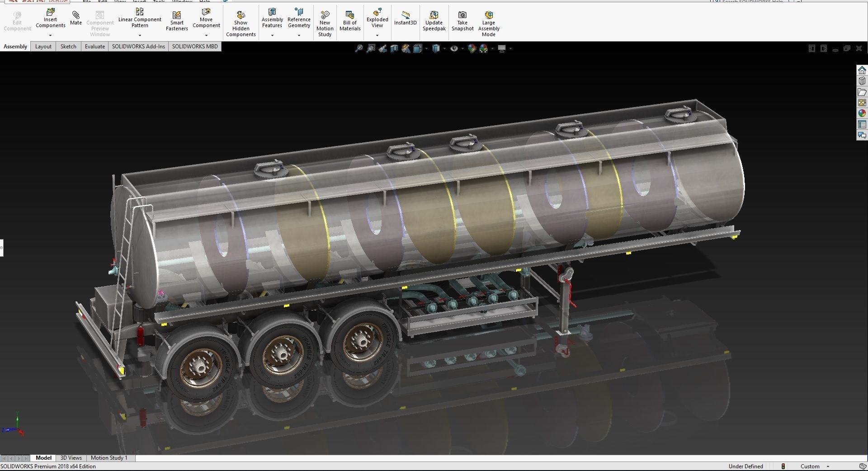
Task: Open the SOLIDWORKS MBD tab
Action: 195,47
